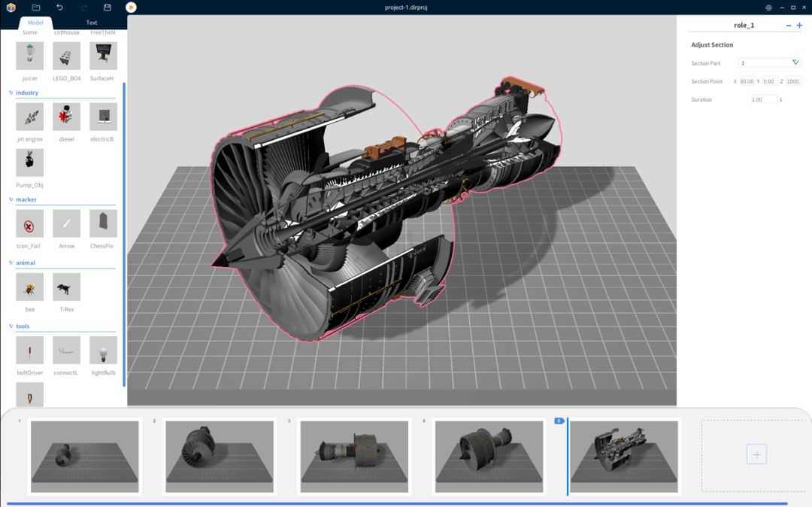Collapse the tools category
812x507 pixels.
[11, 326]
